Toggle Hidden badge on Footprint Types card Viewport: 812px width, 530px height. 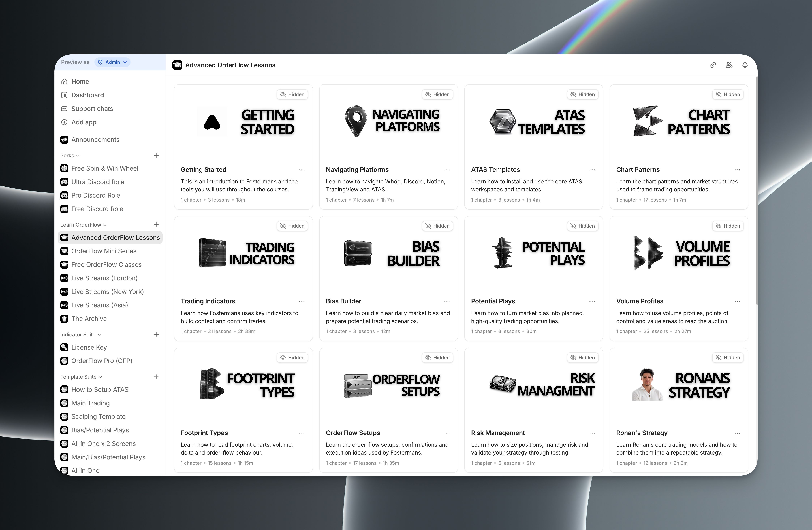tap(292, 358)
